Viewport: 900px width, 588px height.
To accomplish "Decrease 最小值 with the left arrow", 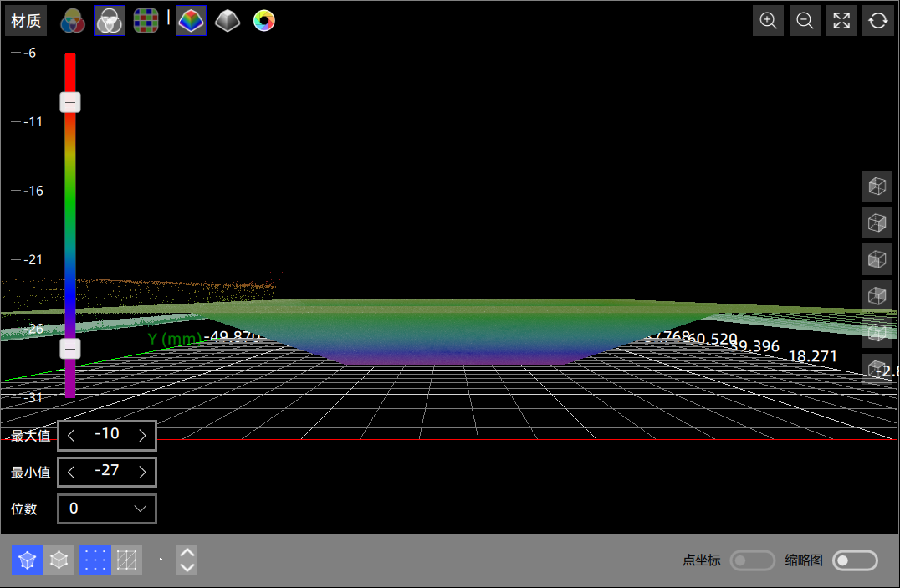I will (72, 473).
